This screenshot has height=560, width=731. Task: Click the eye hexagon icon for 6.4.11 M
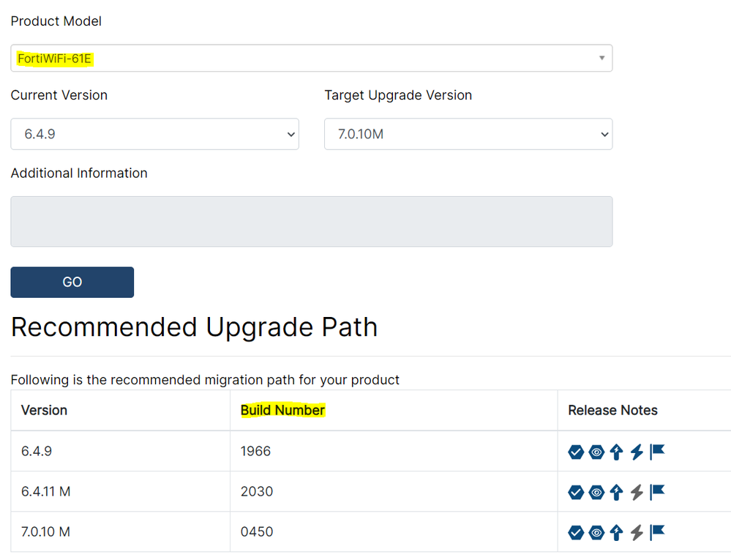point(596,493)
